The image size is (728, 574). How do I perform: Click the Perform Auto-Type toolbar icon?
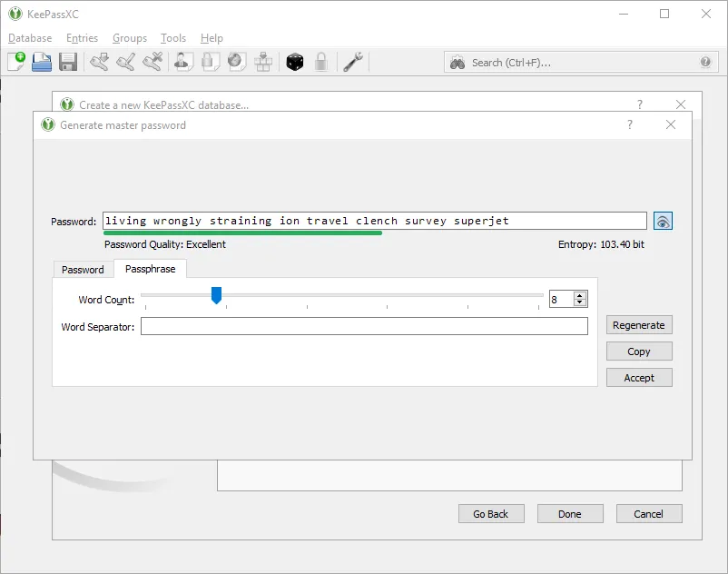point(263,62)
